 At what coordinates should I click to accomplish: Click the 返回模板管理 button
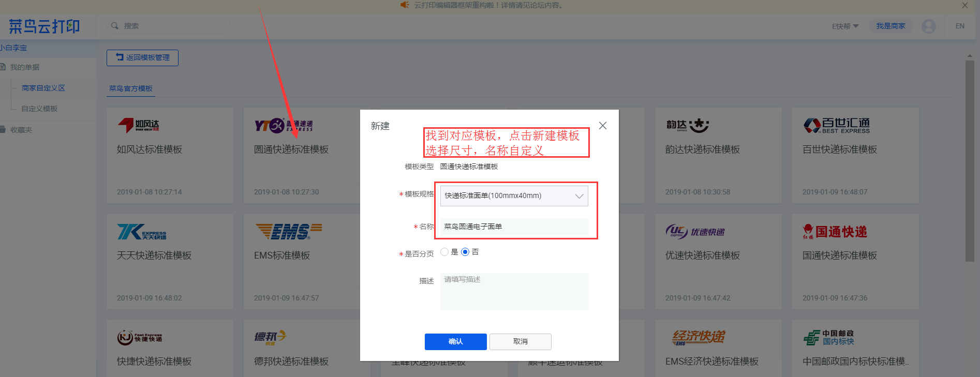142,57
